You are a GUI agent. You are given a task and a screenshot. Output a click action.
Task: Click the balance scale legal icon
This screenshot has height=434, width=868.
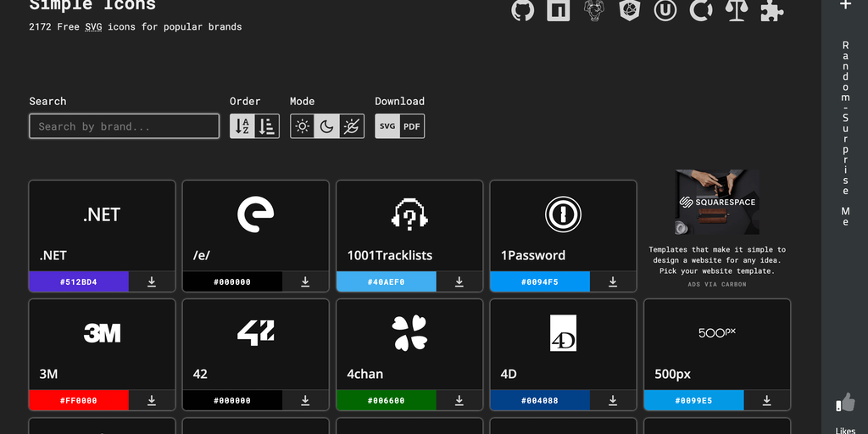point(736,10)
